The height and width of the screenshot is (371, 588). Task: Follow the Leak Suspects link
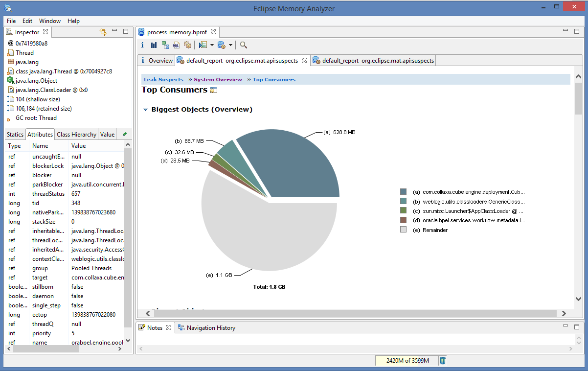[163, 79]
